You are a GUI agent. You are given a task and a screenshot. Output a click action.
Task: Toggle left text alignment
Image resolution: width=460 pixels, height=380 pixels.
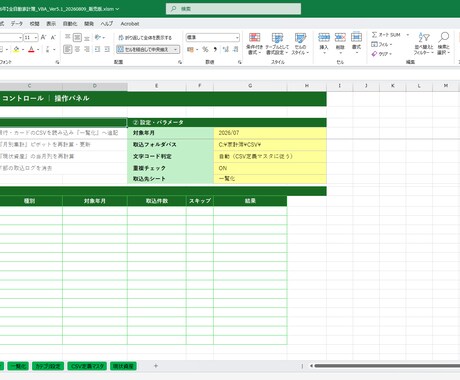[x=67, y=49]
